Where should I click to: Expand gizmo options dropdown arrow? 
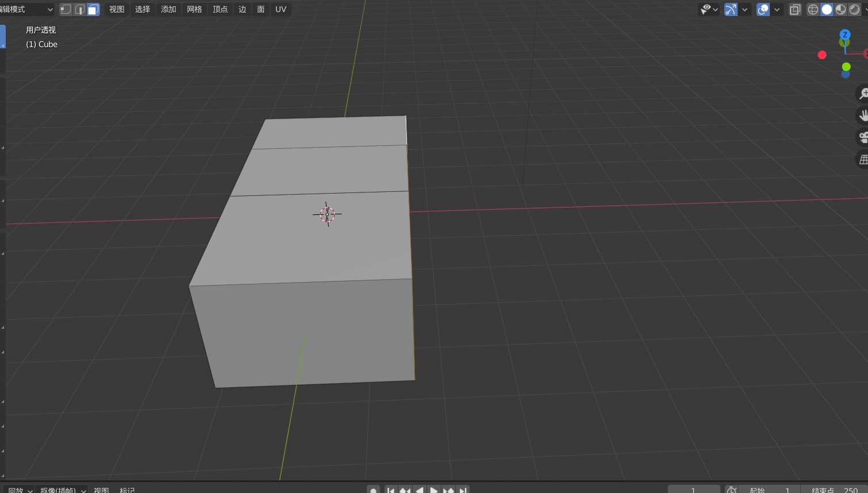(x=745, y=9)
